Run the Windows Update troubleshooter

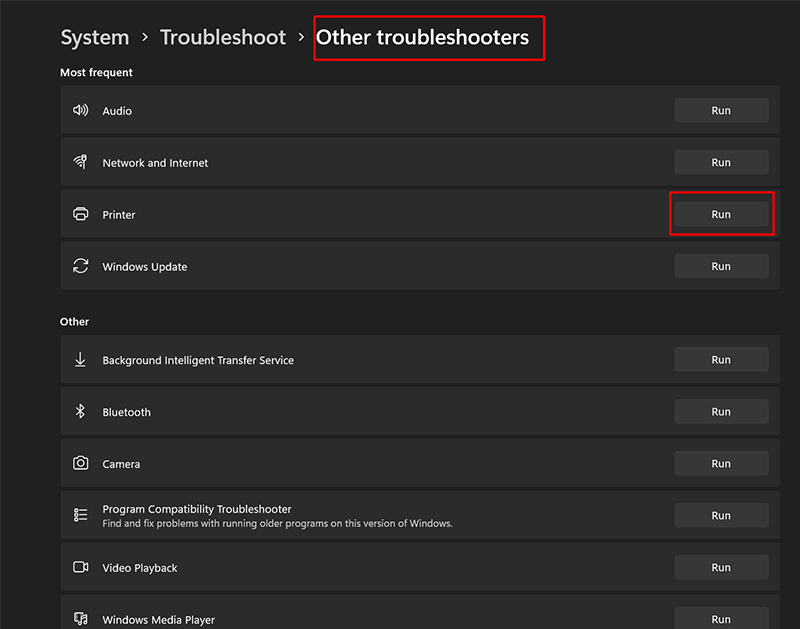click(721, 267)
